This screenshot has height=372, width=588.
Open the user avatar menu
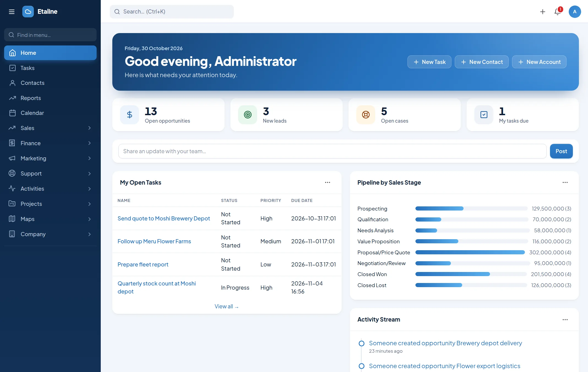[575, 12]
